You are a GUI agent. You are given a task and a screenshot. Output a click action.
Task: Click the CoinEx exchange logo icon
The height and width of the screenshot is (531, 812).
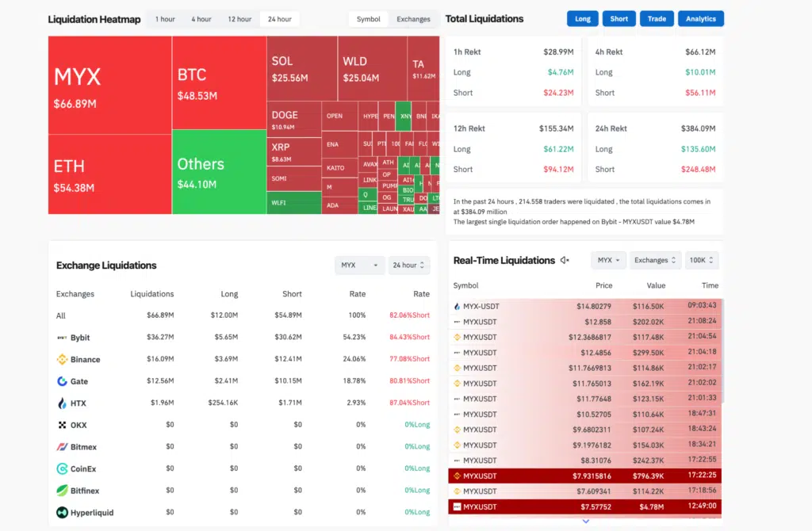tap(62, 469)
